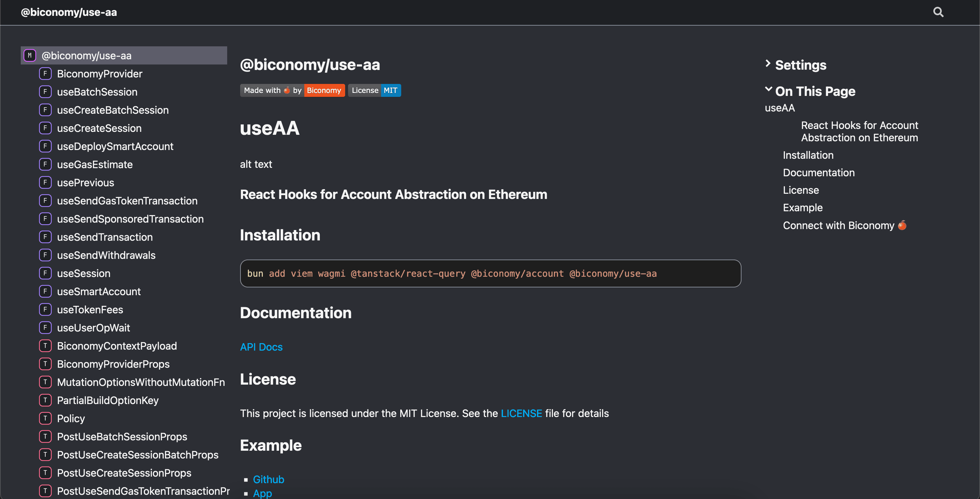Click the module icon beside @biconomy/use-aa

(30, 55)
